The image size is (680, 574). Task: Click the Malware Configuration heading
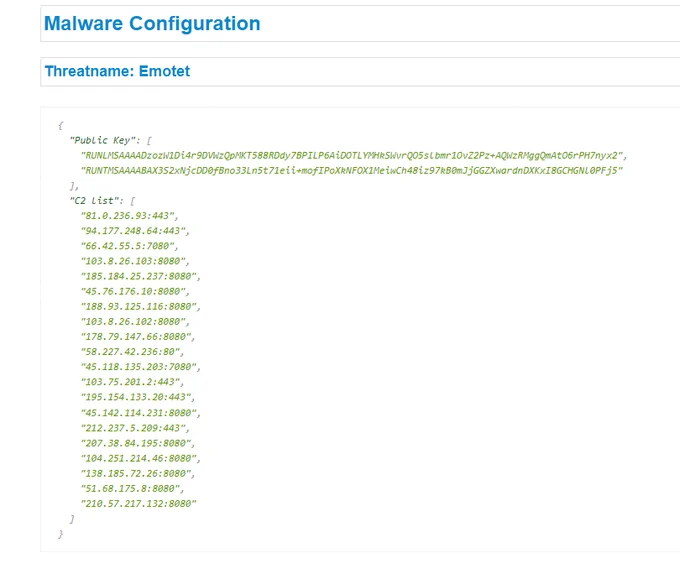152,24
